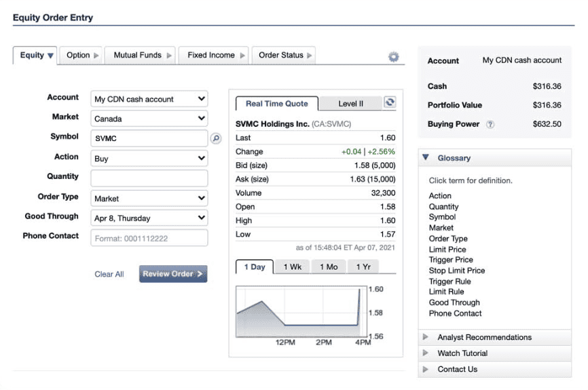Viewport: 588px width, 390px height.
Task: Open the Stop Limit Price glossary term
Action: (x=456, y=271)
